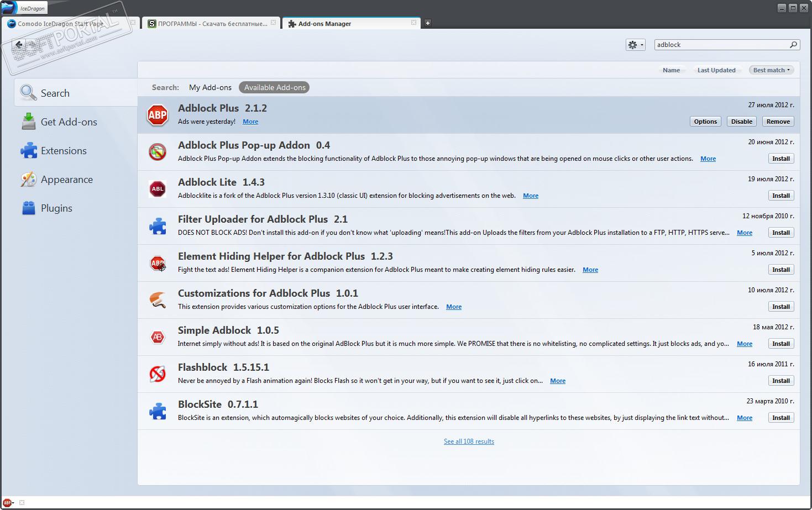The height and width of the screenshot is (510, 812).
Task: Install BlockSite
Action: tap(781, 418)
